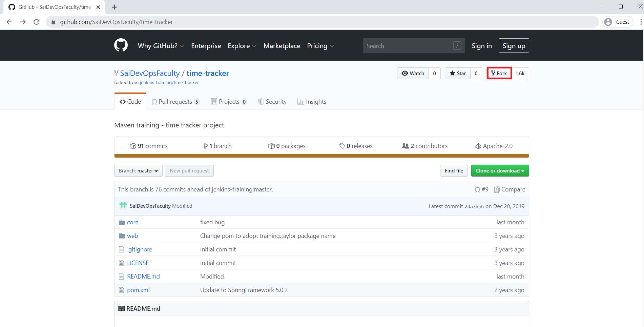View the 2 contributors
Screen dimensions: 644x327
click(x=425, y=146)
